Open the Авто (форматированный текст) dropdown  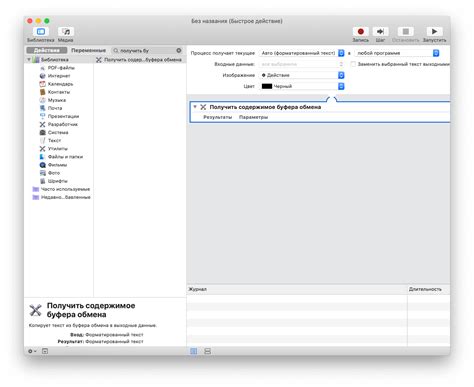click(302, 53)
